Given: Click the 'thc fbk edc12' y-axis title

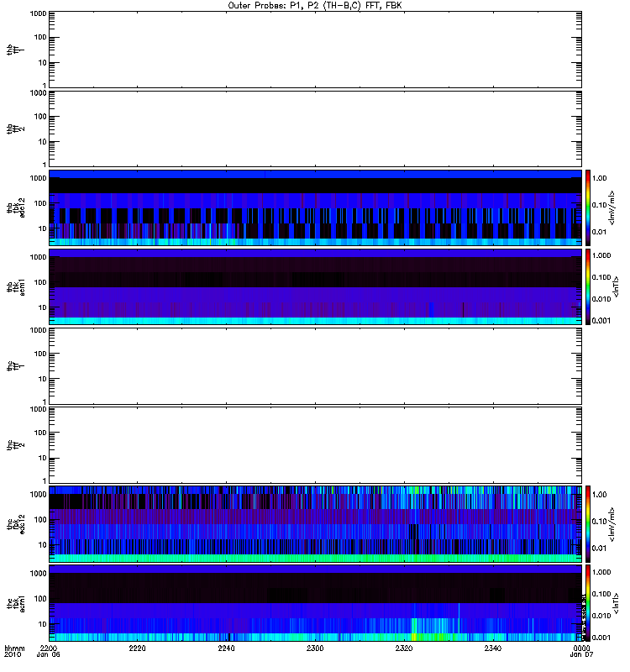Looking at the screenshot, I should pos(16,523).
